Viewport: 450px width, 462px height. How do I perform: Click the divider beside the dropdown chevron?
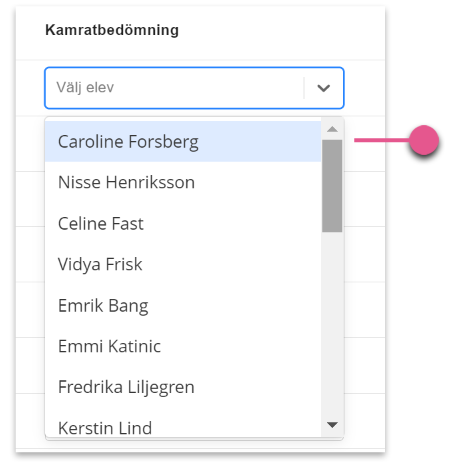[x=304, y=88]
